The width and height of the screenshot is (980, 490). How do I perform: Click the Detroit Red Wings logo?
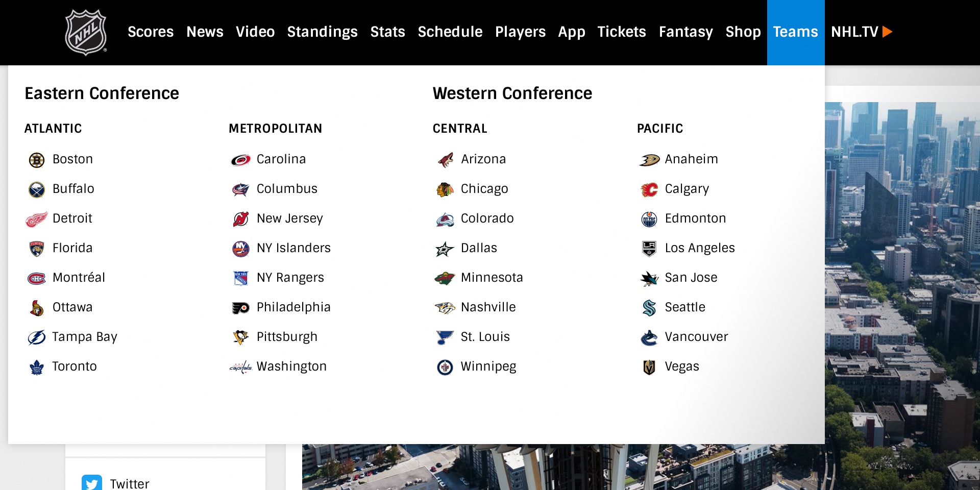click(37, 219)
